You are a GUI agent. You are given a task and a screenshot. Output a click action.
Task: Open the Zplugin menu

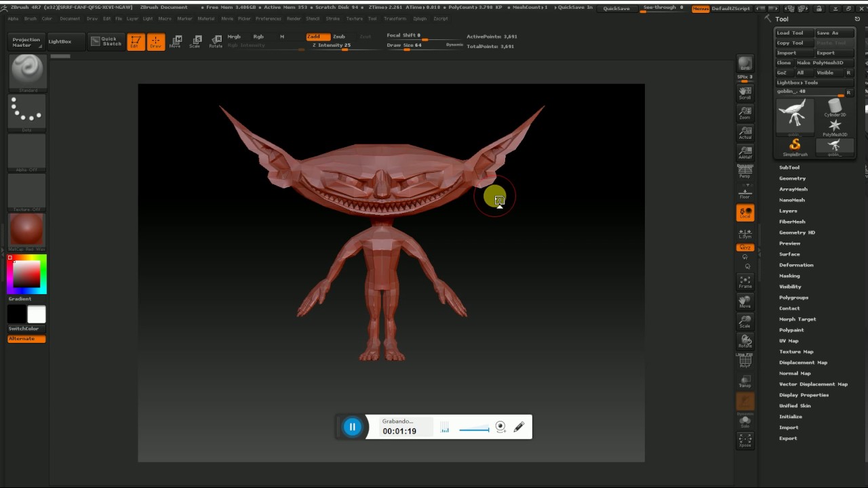point(420,18)
